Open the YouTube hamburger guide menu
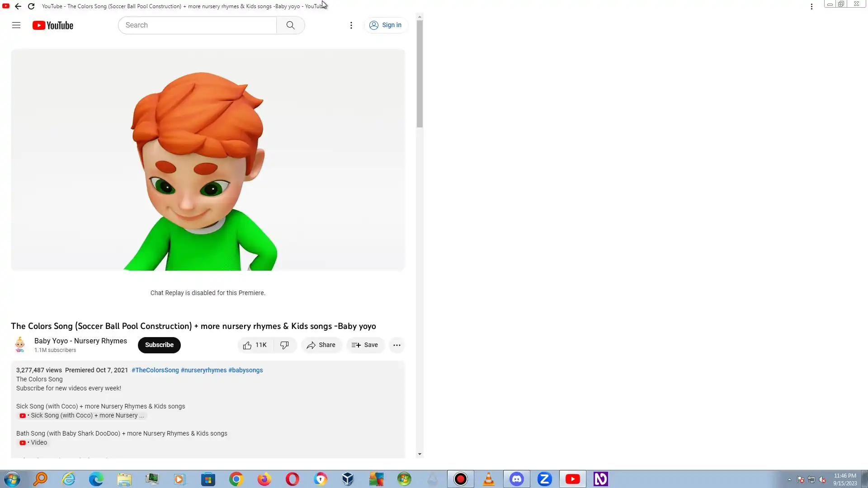 [x=16, y=25]
